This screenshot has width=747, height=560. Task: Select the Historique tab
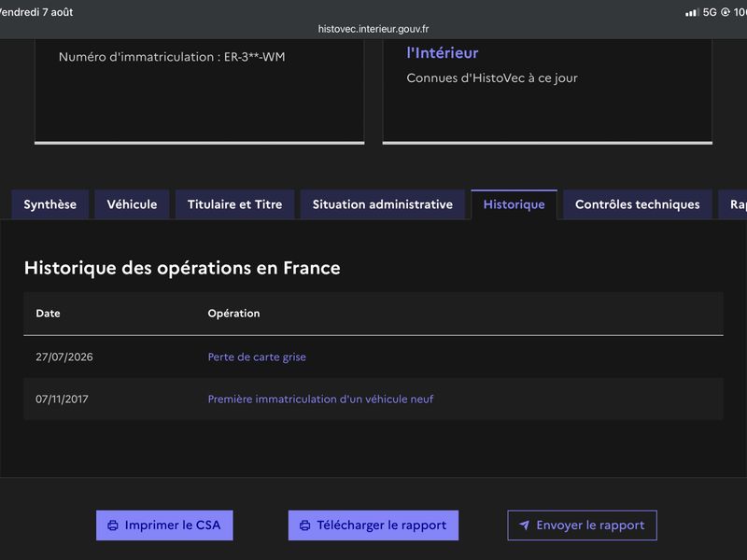click(x=514, y=204)
